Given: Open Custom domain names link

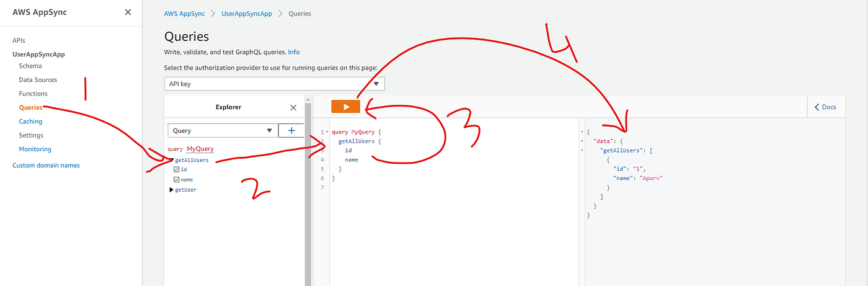Looking at the screenshot, I should (46, 165).
